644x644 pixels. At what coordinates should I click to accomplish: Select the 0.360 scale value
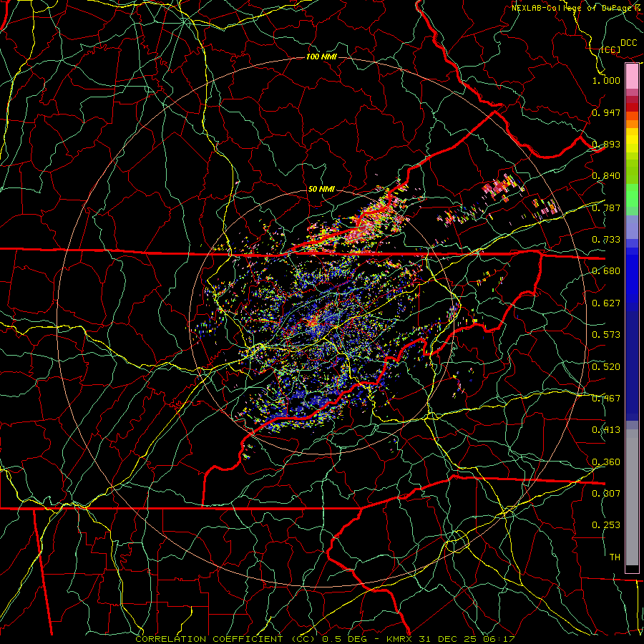(x=606, y=462)
